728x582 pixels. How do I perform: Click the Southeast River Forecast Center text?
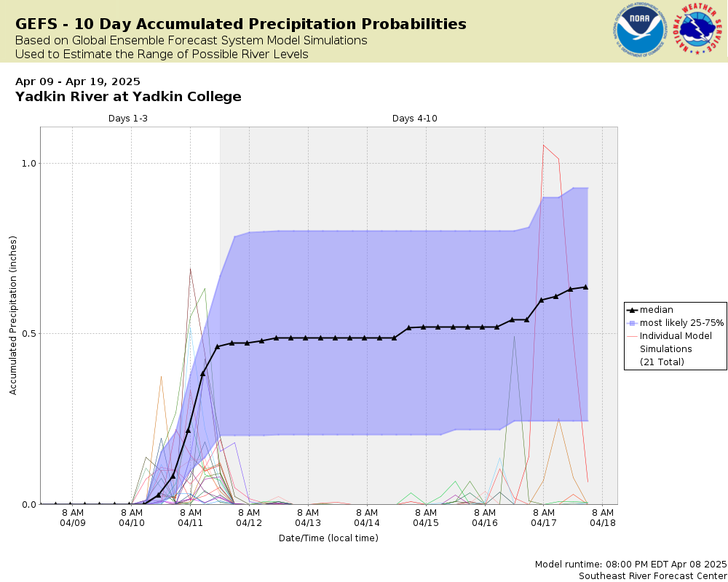(652, 576)
